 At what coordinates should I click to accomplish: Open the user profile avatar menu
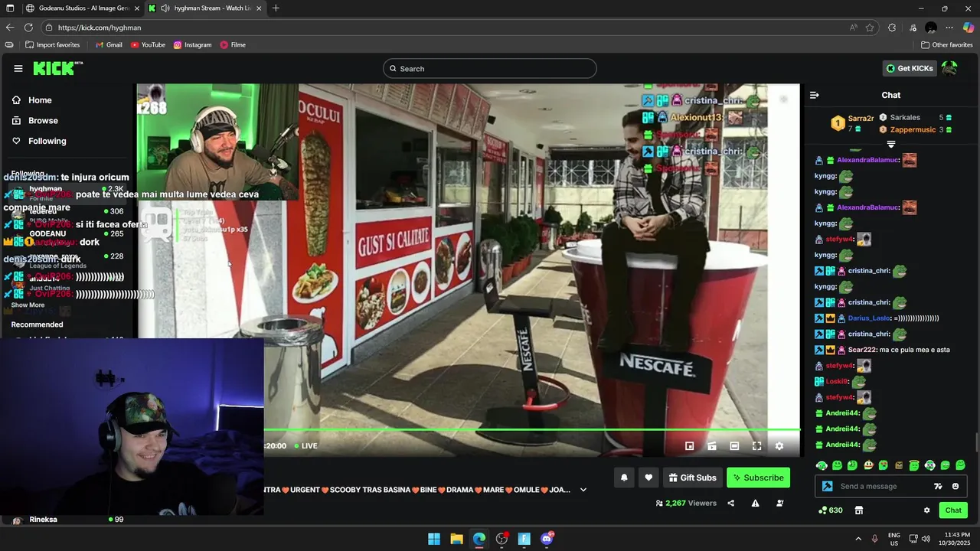click(x=949, y=68)
